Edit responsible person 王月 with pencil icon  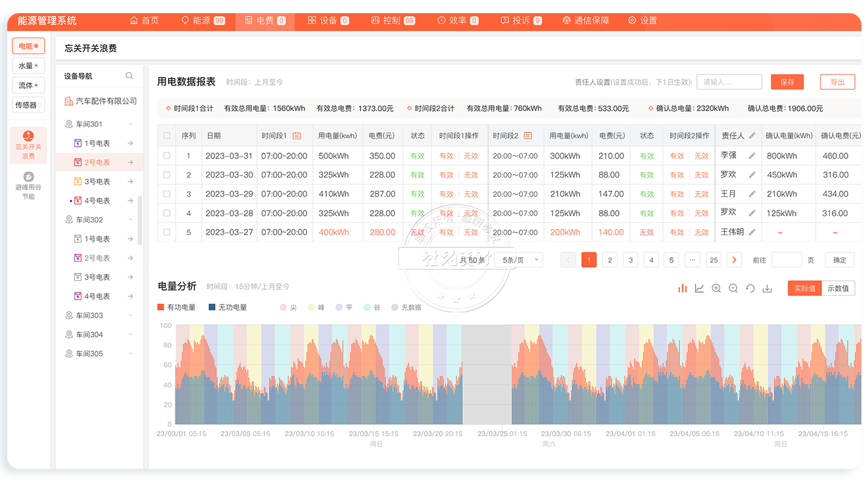click(752, 194)
